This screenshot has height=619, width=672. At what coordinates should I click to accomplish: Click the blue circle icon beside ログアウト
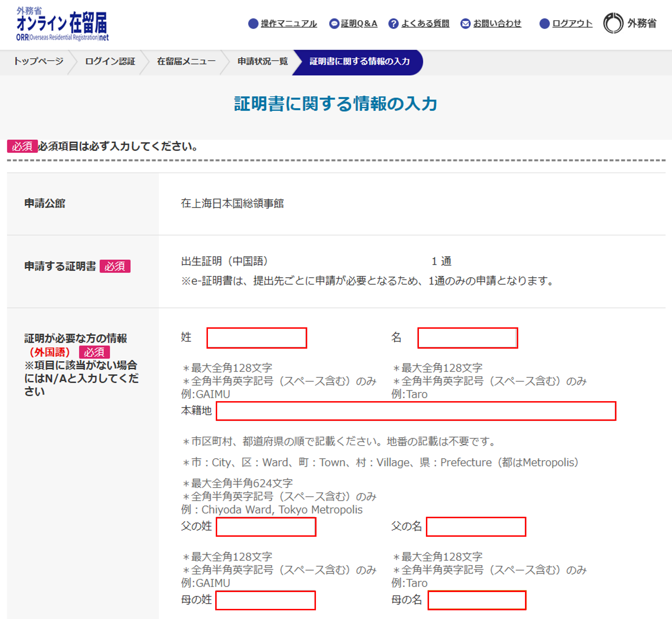pos(544,24)
